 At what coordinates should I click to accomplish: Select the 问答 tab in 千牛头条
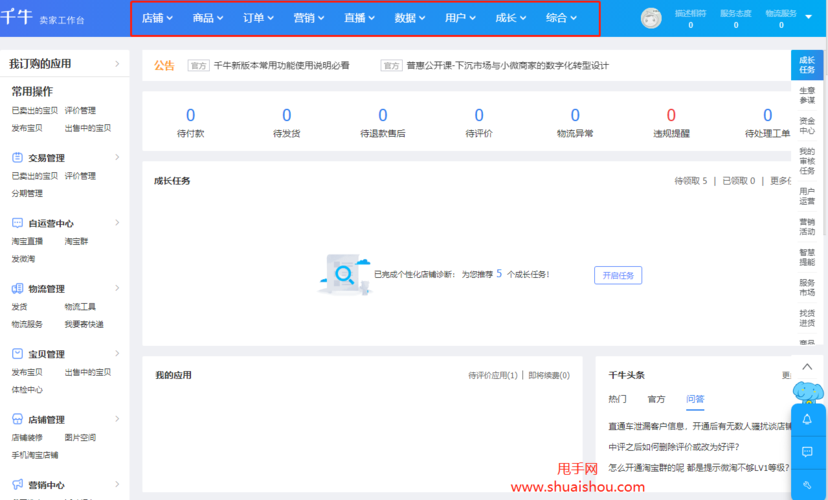pos(695,399)
